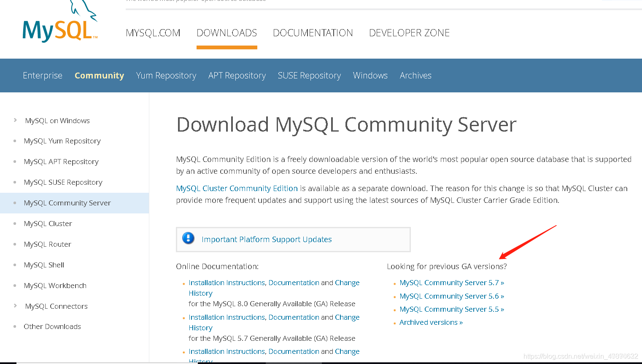
Task: Open MySQL Community Server 5.7 link
Action: tap(452, 283)
